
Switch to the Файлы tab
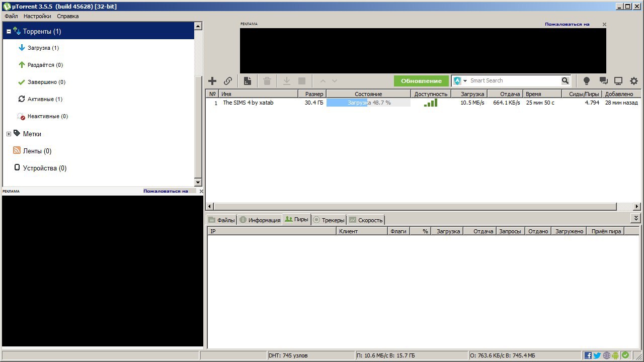221,220
